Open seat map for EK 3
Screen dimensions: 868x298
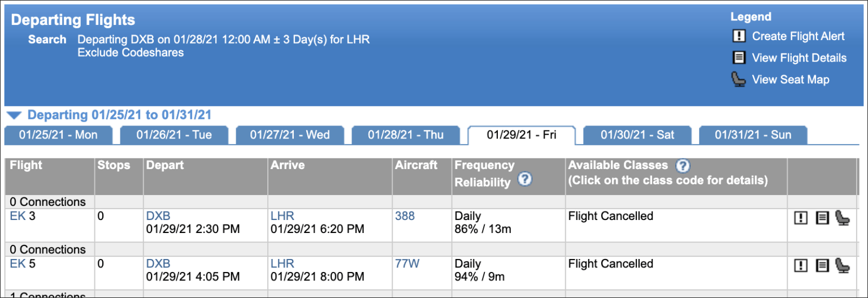843,218
